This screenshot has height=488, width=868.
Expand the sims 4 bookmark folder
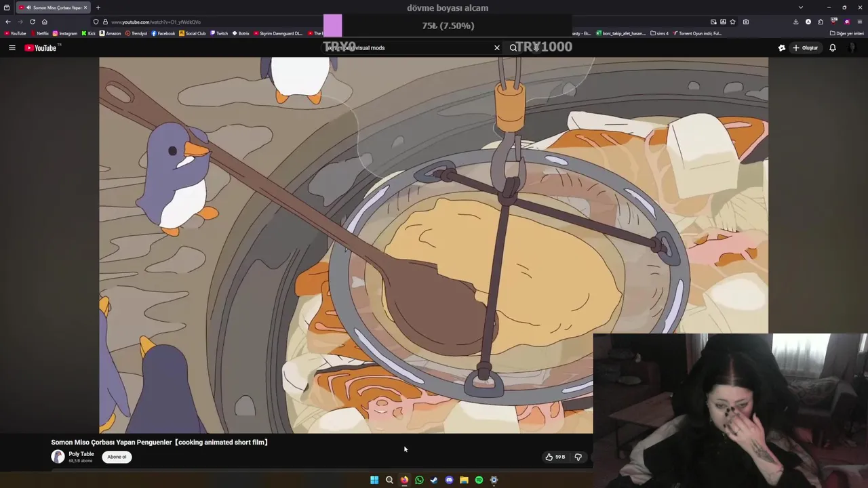click(659, 33)
